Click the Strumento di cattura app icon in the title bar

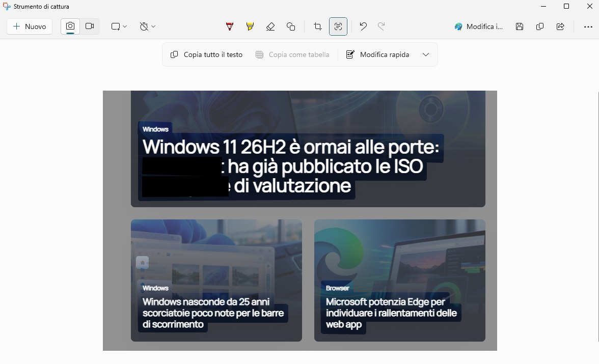7,7
